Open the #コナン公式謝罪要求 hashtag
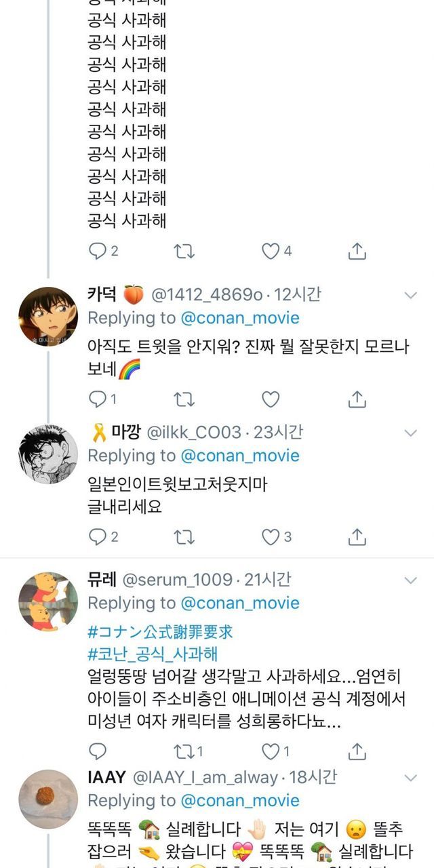 [161, 632]
